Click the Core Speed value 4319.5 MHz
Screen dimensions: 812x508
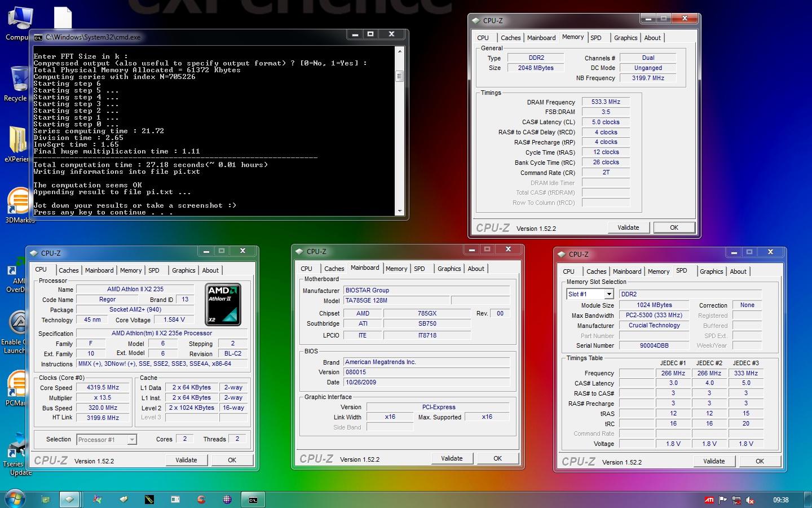103,388
